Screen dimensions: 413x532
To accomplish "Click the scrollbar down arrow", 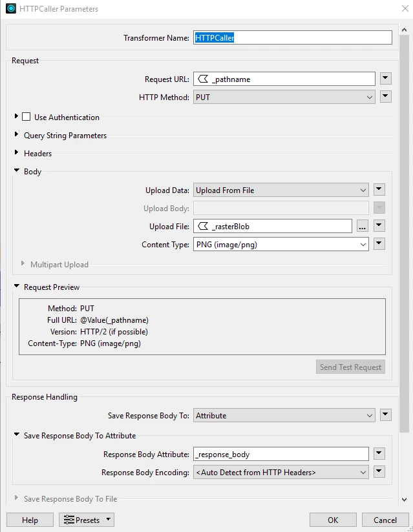I will 404,500.
